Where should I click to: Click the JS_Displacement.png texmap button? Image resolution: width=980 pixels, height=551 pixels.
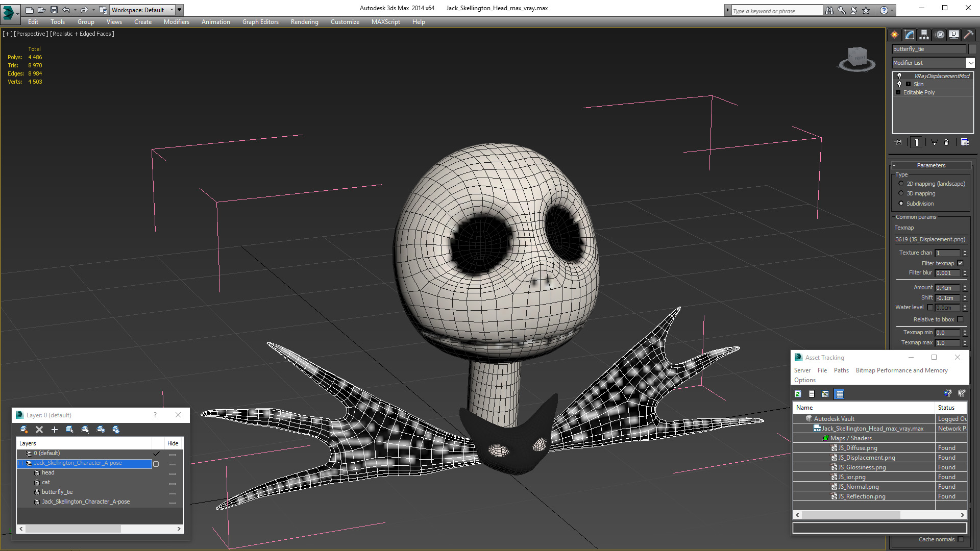point(931,239)
